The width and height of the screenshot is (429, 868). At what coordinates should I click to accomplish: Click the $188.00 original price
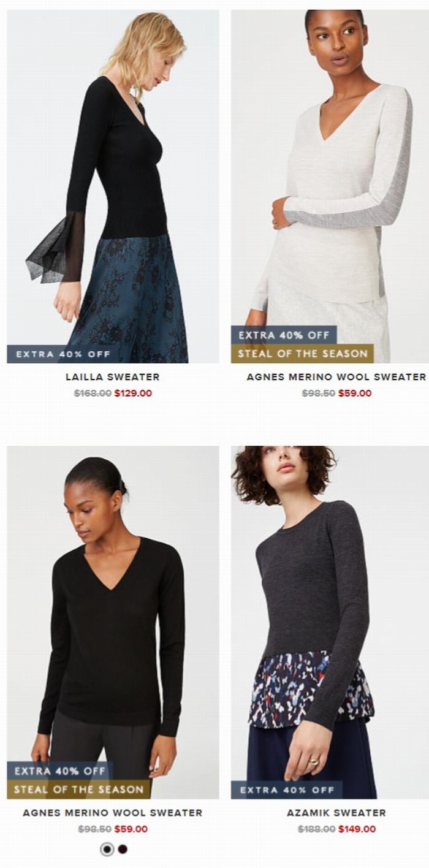pos(316,829)
